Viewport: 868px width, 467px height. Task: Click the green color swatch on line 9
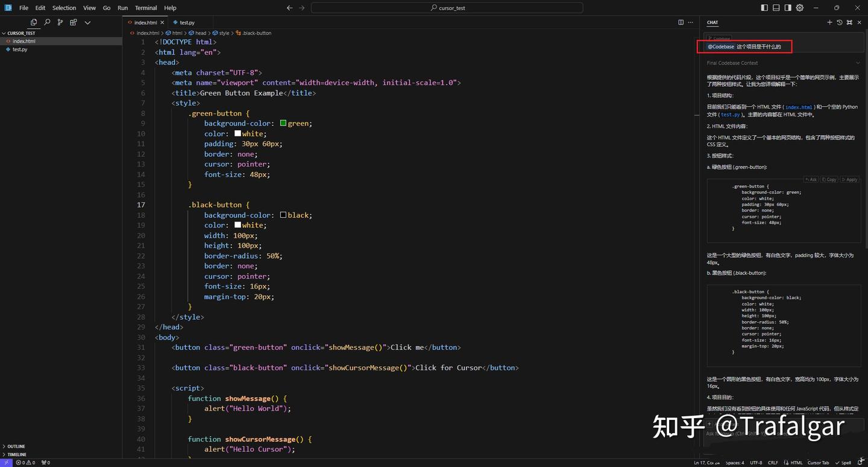point(283,123)
